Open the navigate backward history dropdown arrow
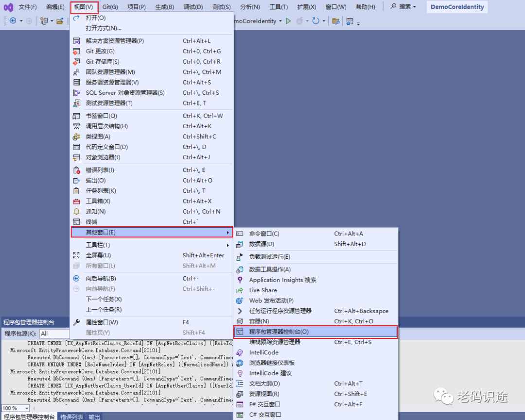The image size is (525, 420). click(21, 21)
